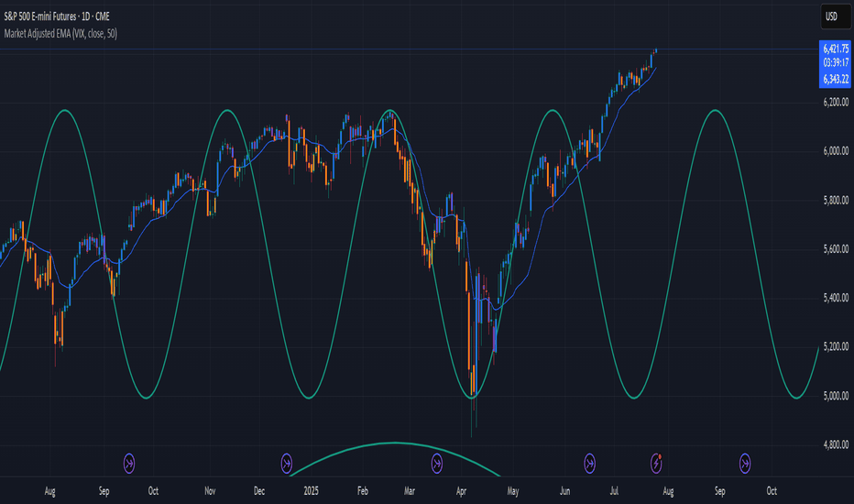Click the Jul label on the time axis
This screenshot has height=504, width=854.
click(x=614, y=491)
